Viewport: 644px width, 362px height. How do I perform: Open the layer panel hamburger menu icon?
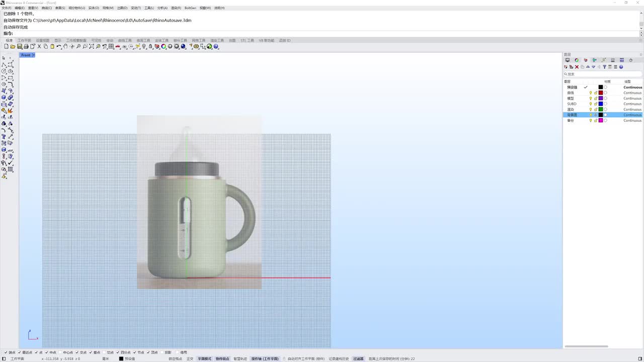(615, 67)
